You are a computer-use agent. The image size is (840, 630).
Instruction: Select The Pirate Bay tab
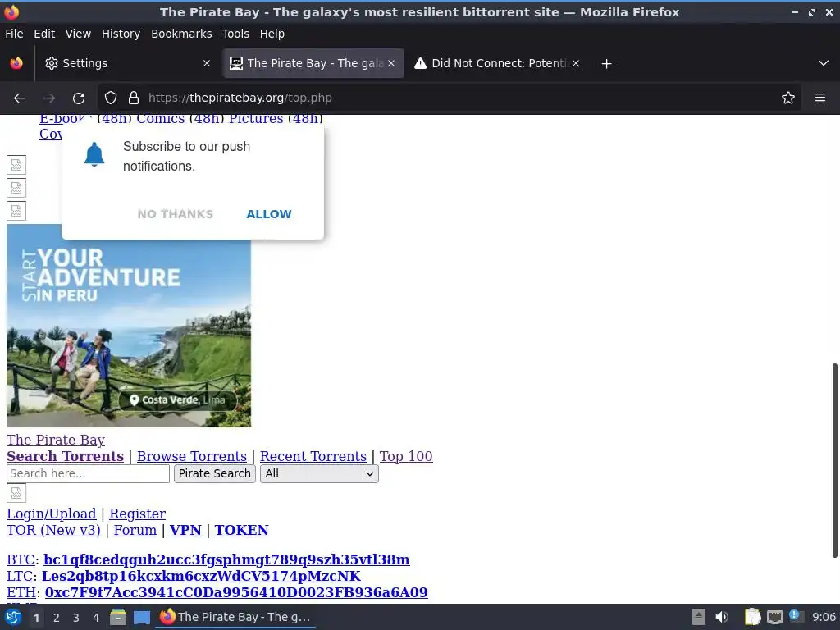click(x=313, y=63)
